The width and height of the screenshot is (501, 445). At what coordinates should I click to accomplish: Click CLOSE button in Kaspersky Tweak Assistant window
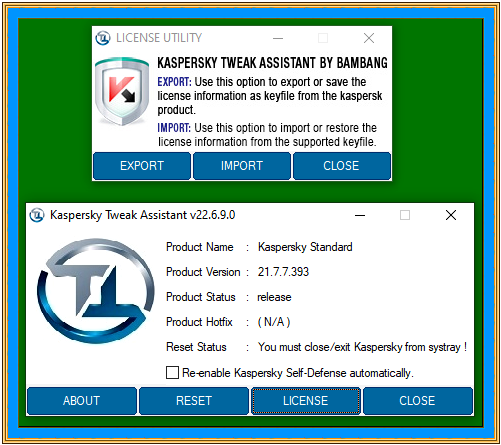click(418, 400)
